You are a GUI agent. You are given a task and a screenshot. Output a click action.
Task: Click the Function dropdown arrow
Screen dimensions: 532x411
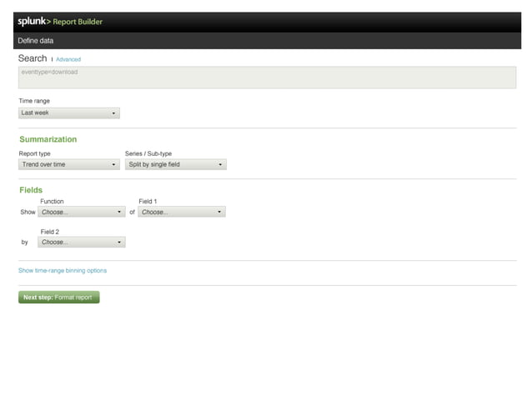[119, 212]
